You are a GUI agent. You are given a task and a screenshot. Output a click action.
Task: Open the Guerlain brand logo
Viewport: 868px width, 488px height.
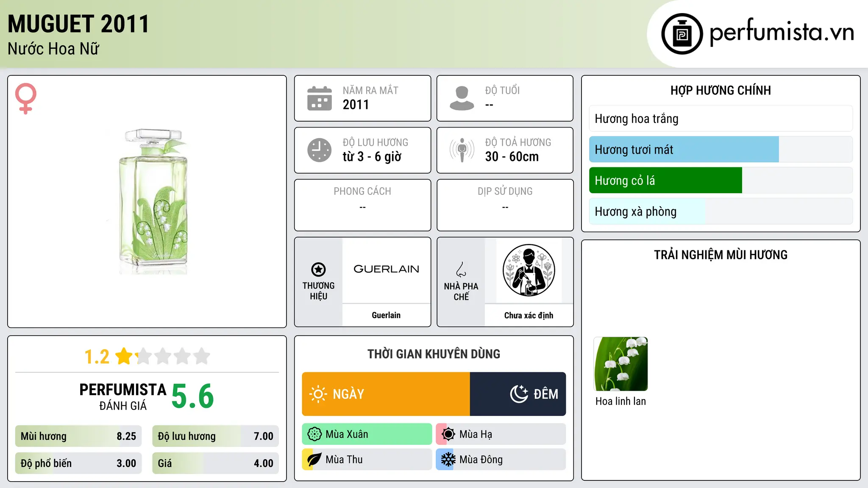point(386,269)
